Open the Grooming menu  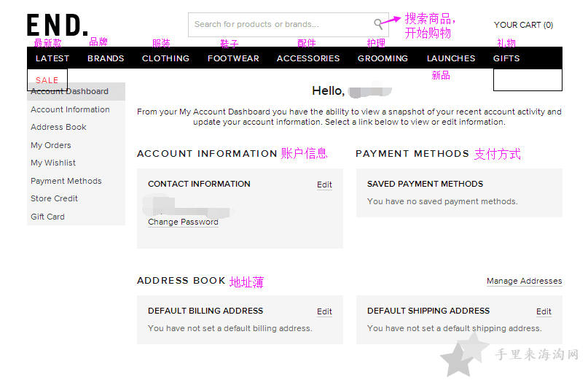click(x=383, y=58)
